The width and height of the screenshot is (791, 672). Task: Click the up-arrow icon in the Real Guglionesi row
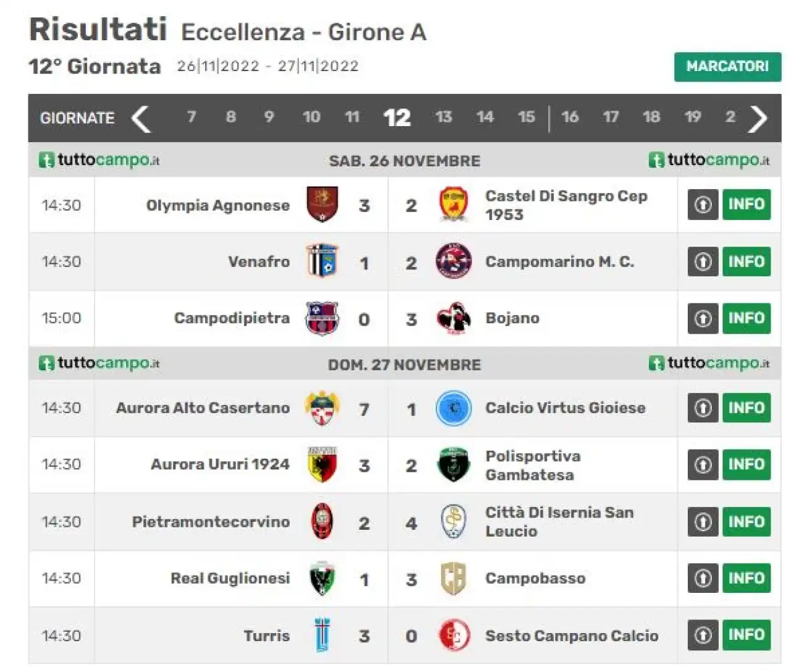(x=703, y=579)
